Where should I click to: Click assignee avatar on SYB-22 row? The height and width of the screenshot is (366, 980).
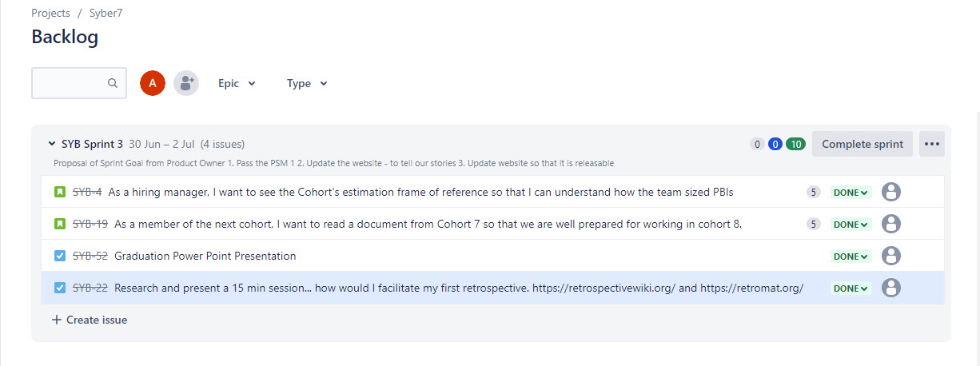[x=891, y=288]
